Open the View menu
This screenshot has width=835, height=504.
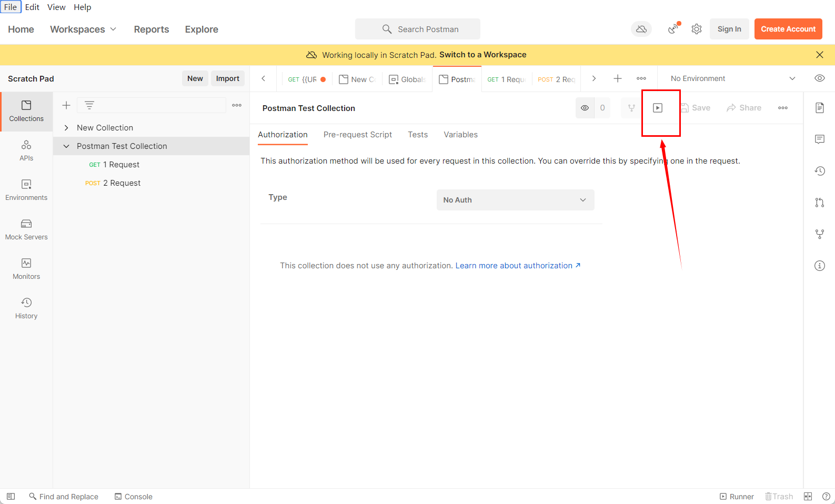point(56,7)
